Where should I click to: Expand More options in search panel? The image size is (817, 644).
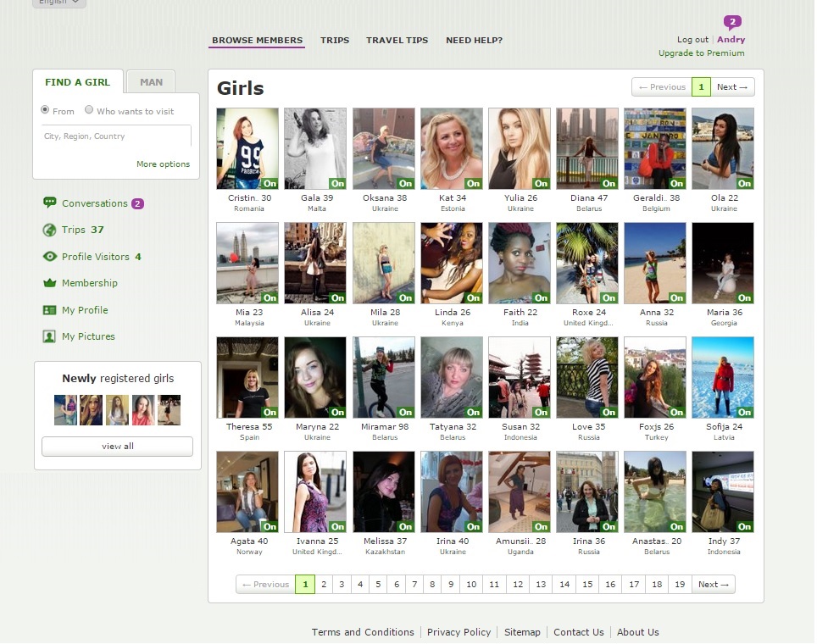tap(163, 164)
